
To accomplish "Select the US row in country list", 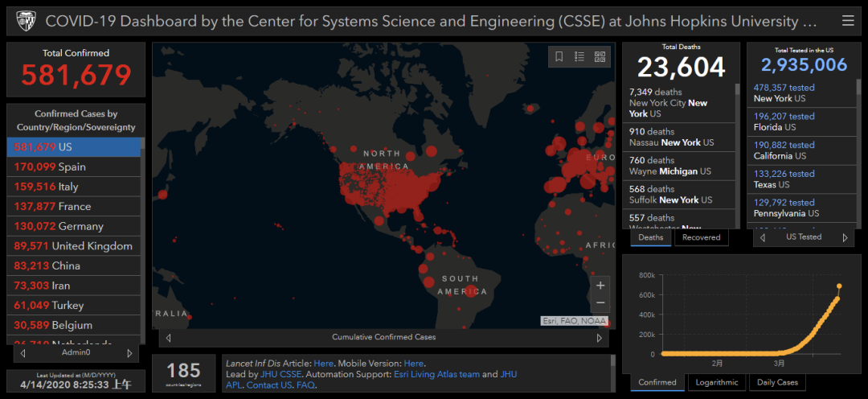I will click(x=74, y=147).
